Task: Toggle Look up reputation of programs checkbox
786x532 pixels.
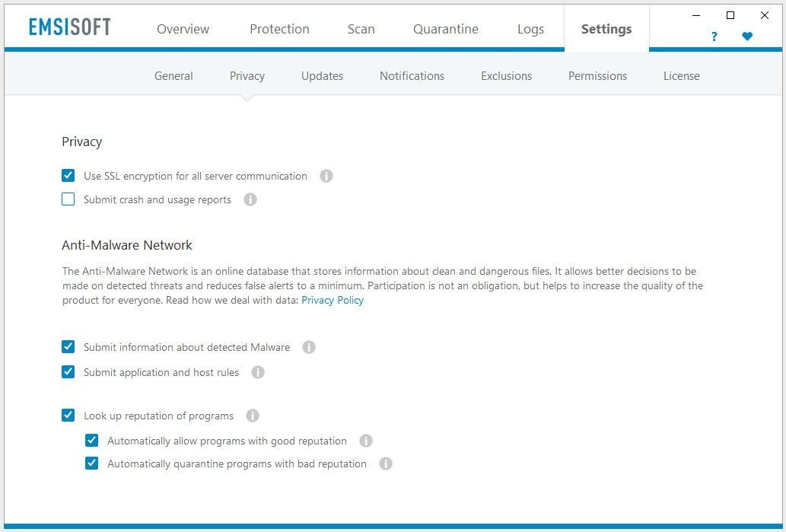Action: click(x=68, y=416)
